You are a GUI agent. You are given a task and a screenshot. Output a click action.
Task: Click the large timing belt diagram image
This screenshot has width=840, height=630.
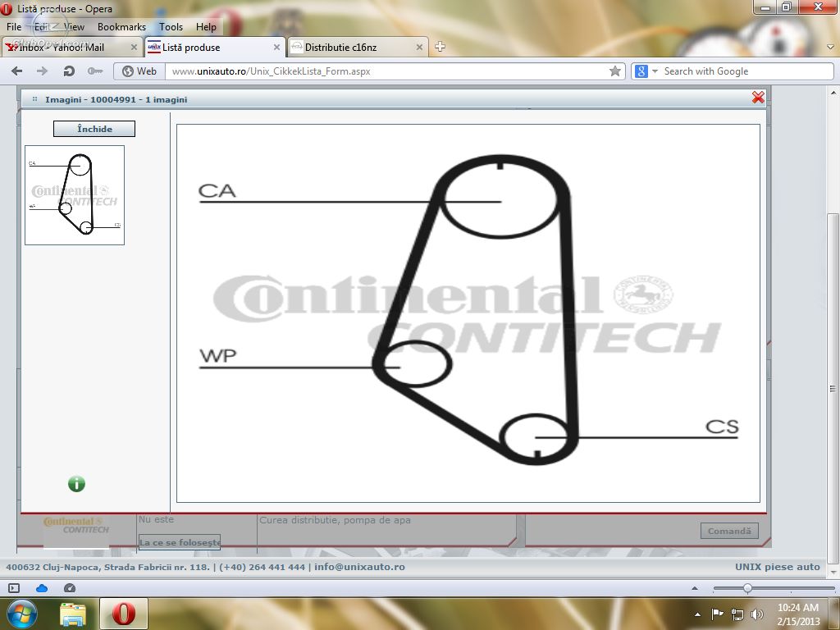(x=468, y=313)
